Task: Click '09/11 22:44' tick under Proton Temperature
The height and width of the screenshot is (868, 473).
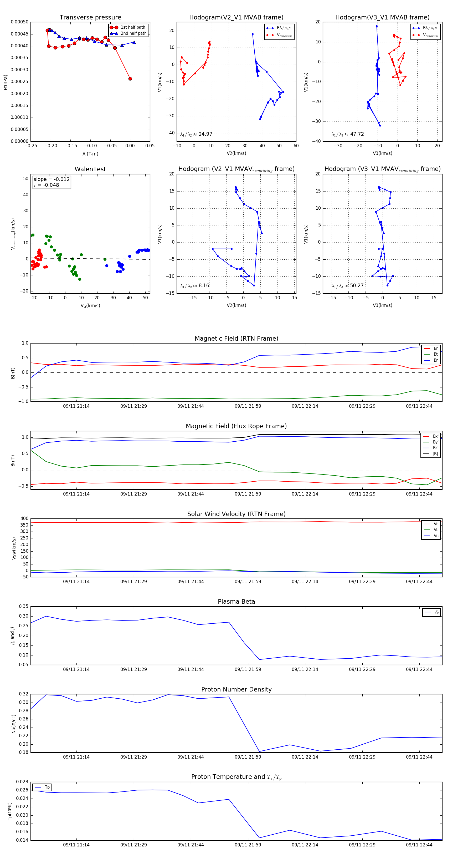Action: pyautogui.click(x=419, y=845)
